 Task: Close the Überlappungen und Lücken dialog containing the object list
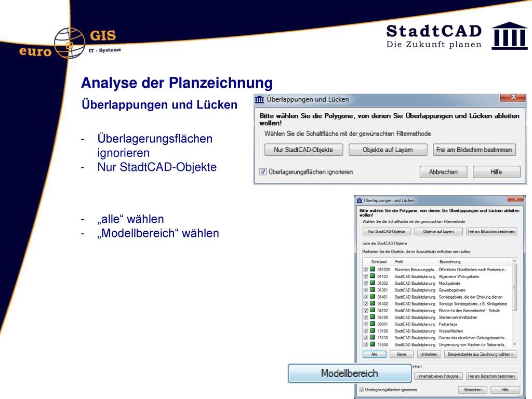(516, 199)
